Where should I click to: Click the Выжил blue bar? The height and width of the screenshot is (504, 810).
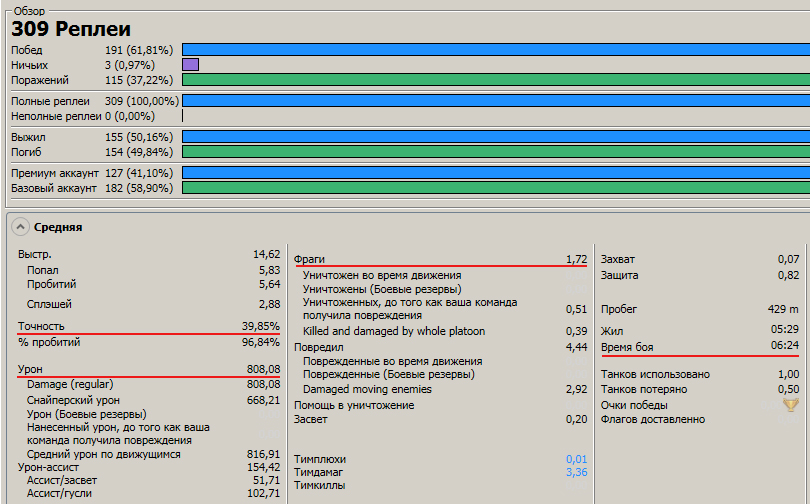click(x=496, y=137)
